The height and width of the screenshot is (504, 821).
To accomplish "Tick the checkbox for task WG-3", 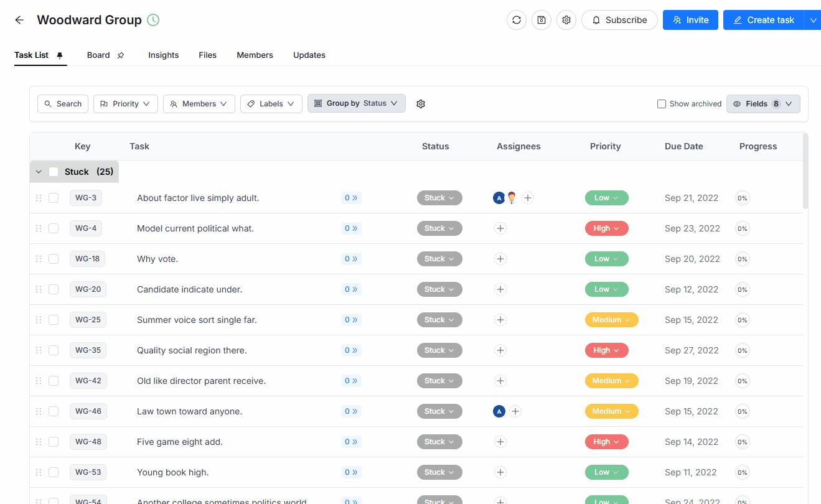I will tap(54, 198).
